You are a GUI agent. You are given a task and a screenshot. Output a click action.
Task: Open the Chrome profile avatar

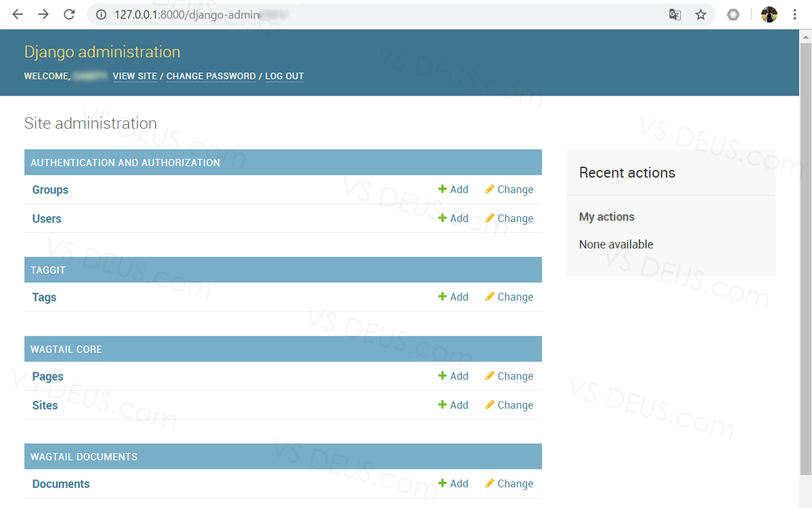(769, 14)
